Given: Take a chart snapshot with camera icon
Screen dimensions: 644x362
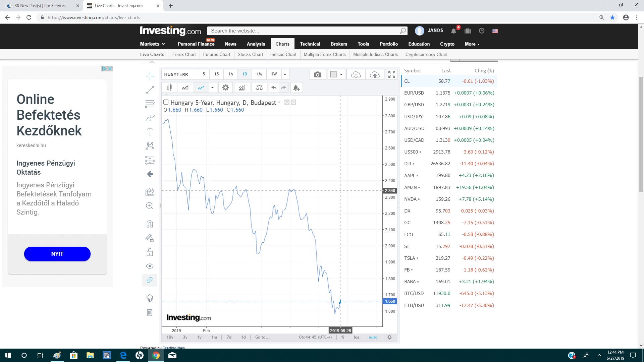Looking at the screenshot, I should coord(317,74).
